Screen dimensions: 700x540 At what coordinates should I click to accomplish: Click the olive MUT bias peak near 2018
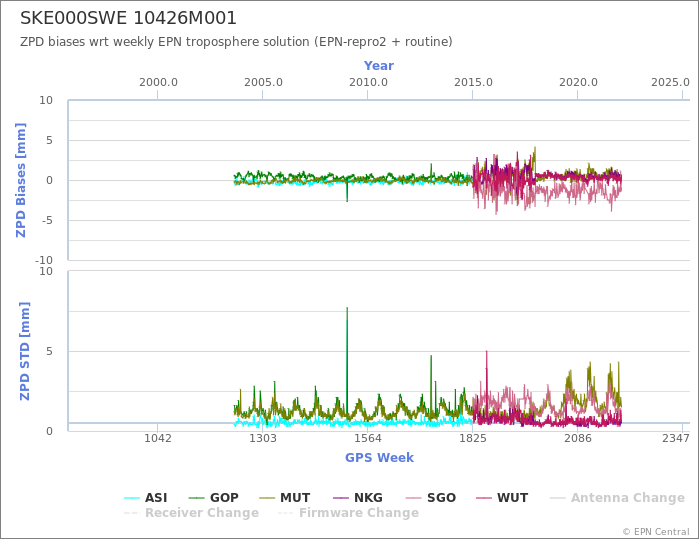pos(534,156)
